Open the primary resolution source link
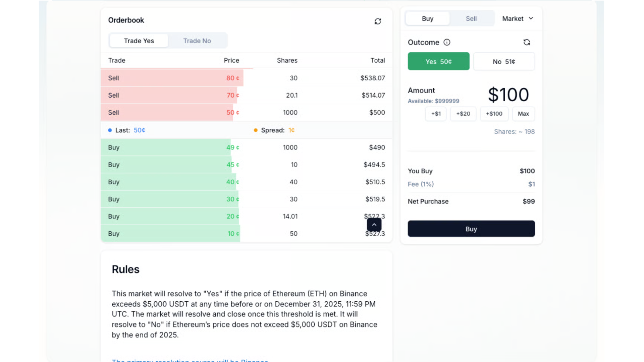The width and height of the screenshot is (644, 362). pos(190,360)
